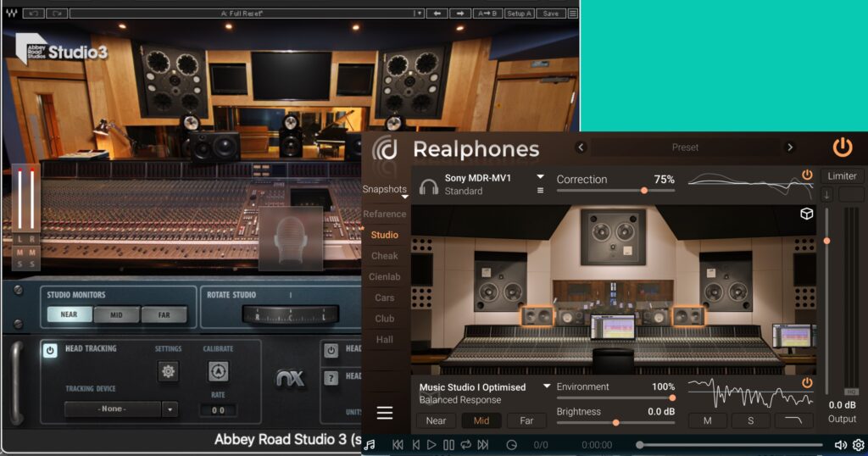Open the Tracking Device dropdown arrow

click(x=170, y=409)
